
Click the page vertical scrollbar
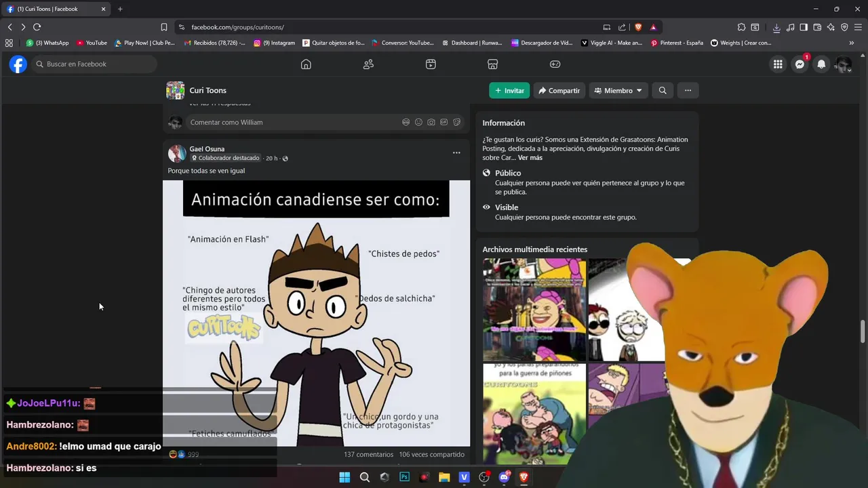(863, 332)
